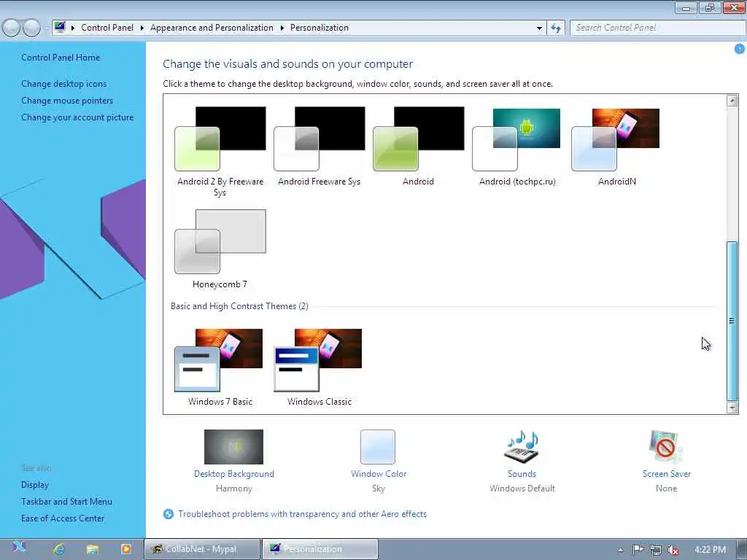Open Troubleshoot problems with transparency link
The width and height of the screenshot is (747, 560).
click(x=303, y=514)
